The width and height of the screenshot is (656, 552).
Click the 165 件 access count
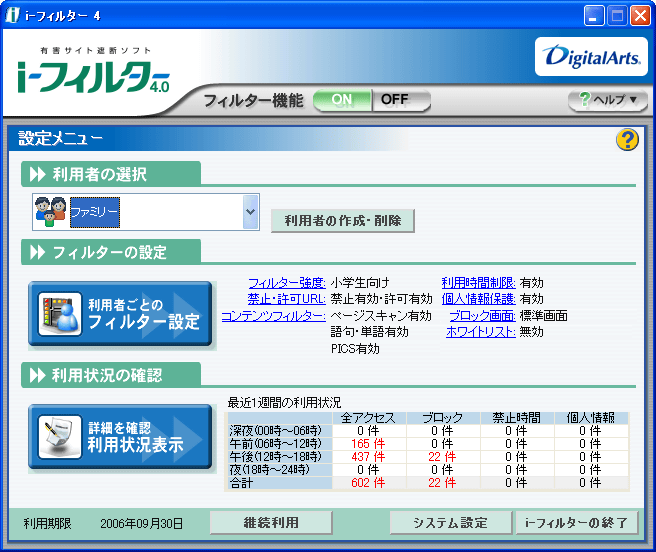(x=368, y=444)
